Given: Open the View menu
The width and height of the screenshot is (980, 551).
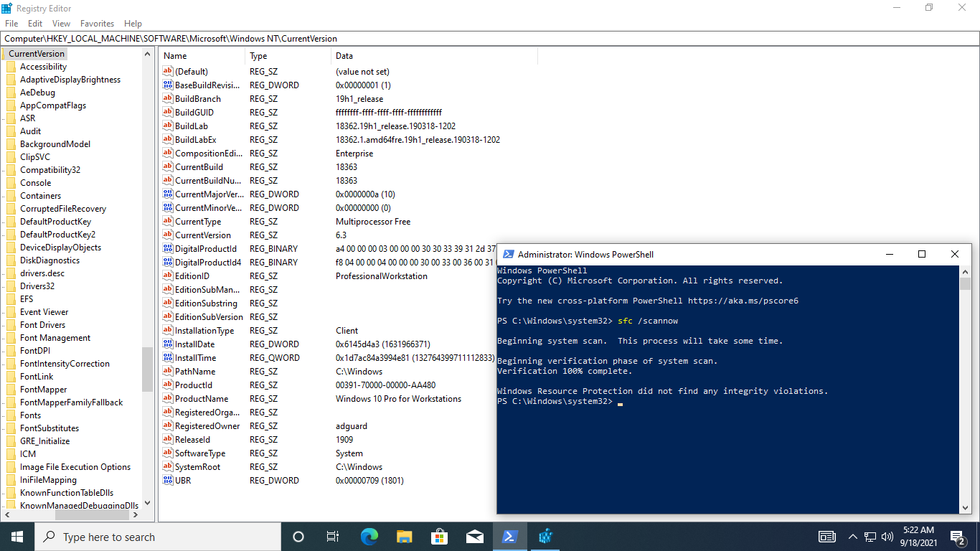Looking at the screenshot, I should tap(61, 24).
